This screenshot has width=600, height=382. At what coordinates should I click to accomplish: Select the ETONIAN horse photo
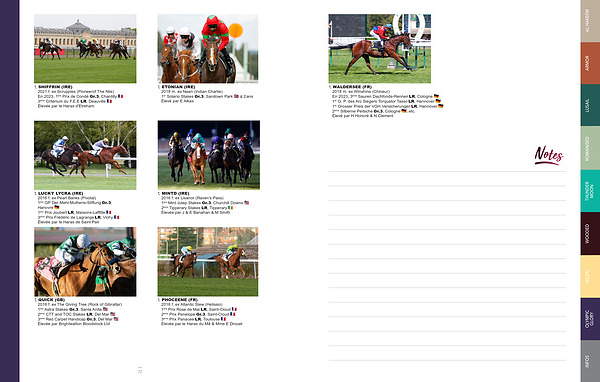pyautogui.click(x=208, y=49)
